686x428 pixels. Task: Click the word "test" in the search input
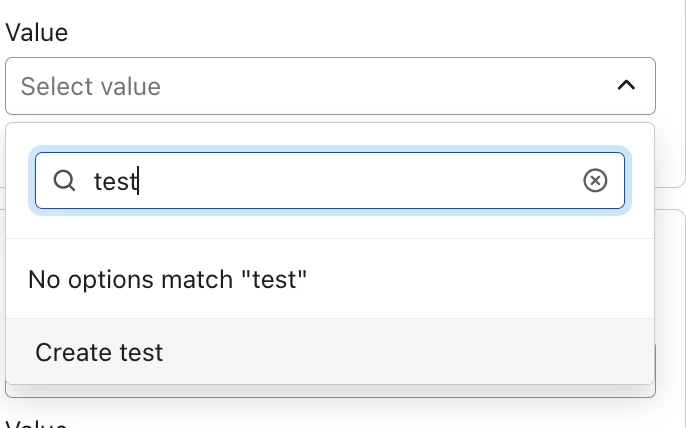tap(114, 181)
